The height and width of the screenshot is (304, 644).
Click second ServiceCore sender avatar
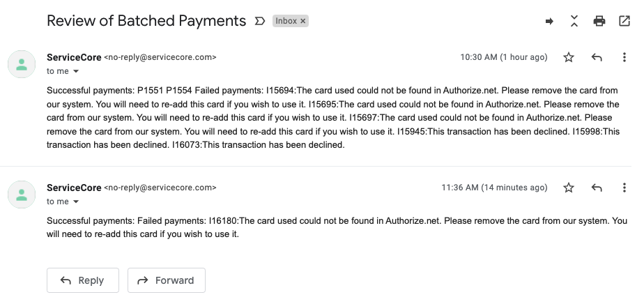22,195
